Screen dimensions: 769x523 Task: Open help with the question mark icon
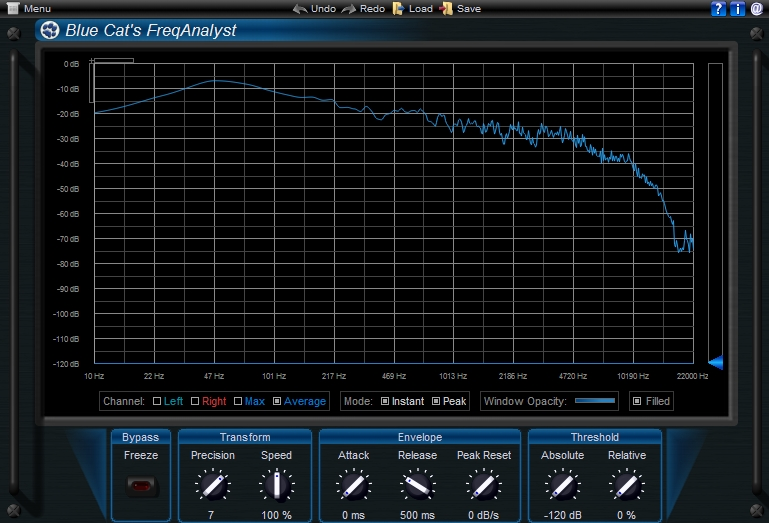click(718, 8)
